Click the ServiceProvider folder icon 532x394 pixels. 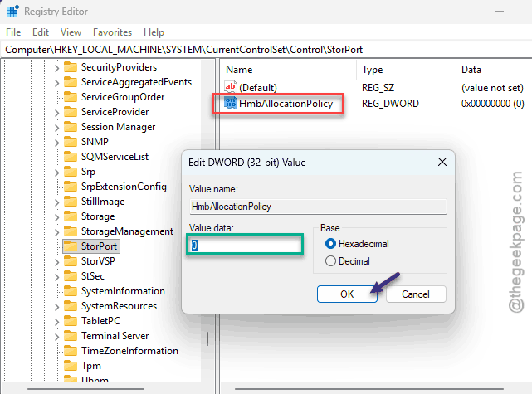pyautogui.click(x=71, y=112)
